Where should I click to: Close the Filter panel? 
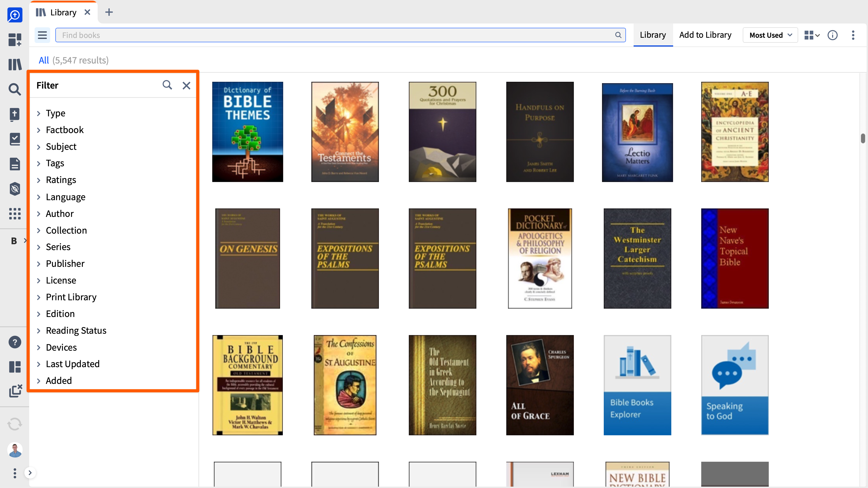pyautogui.click(x=186, y=86)
